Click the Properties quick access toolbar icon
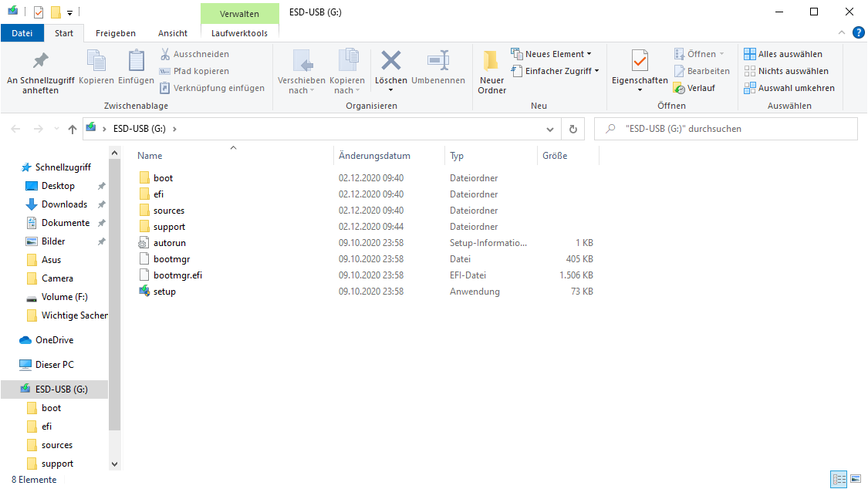Screen dimensions: 868x489 39,12
